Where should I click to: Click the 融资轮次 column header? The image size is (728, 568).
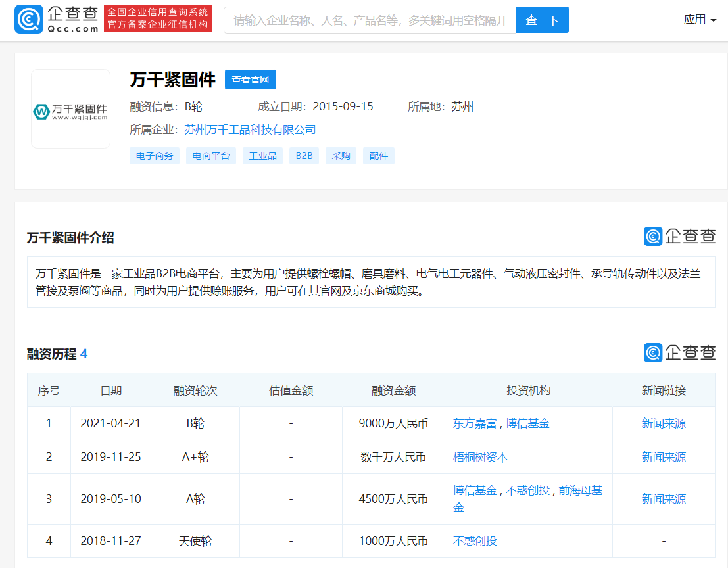[195, 390]
